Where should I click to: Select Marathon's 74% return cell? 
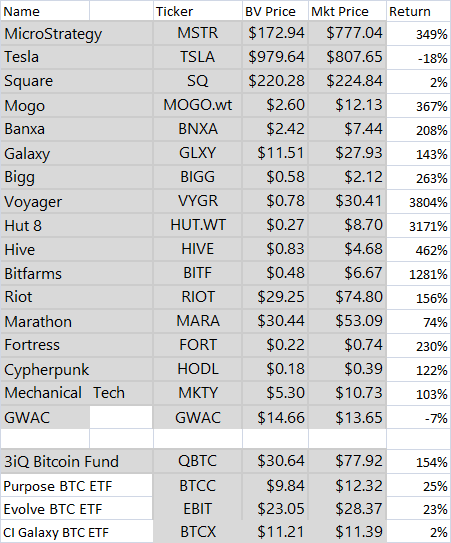(x=418, y=321)
